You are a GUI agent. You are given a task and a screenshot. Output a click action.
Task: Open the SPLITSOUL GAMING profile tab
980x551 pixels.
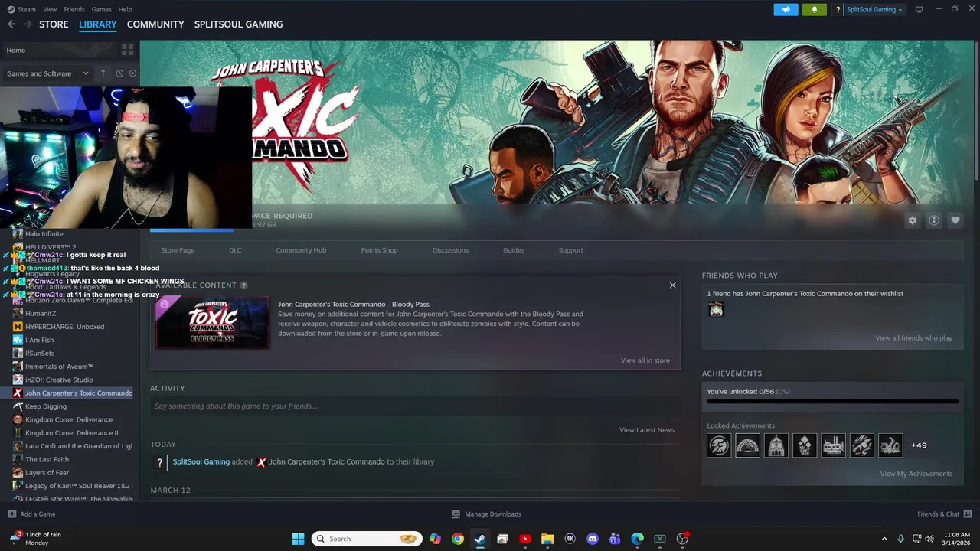click(x=238, y=24)
